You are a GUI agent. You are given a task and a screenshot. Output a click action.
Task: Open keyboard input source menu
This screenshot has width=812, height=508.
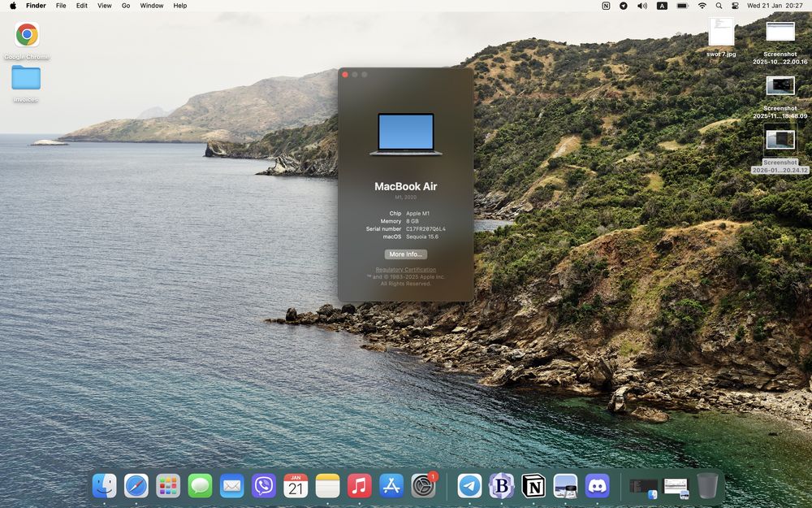(662, 6)
